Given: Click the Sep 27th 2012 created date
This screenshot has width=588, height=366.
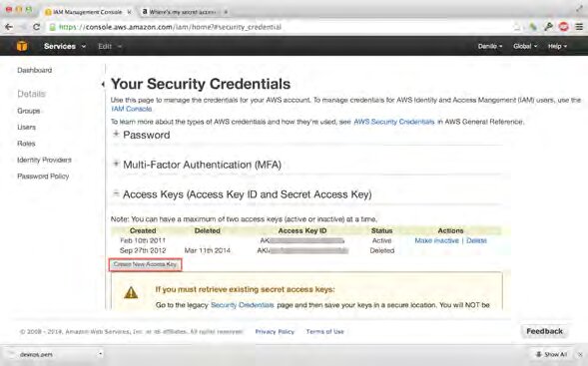Looking at the screenshot, I should tap(143, 250).
